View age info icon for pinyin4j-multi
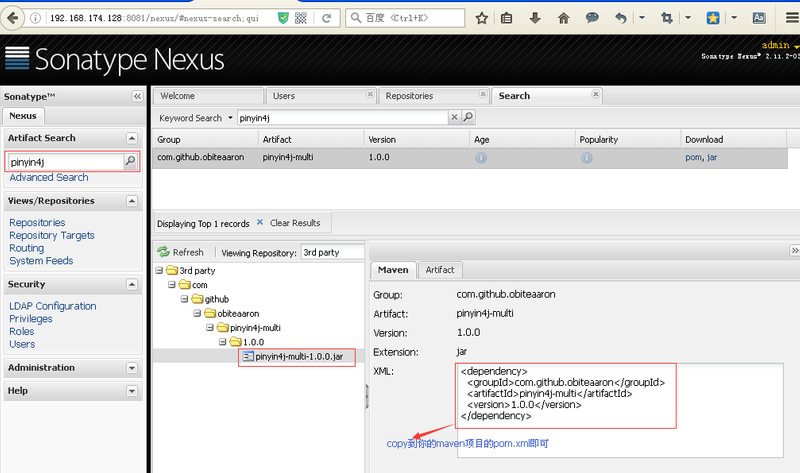This screenshot has width=800, height=473. click(481, 158)
